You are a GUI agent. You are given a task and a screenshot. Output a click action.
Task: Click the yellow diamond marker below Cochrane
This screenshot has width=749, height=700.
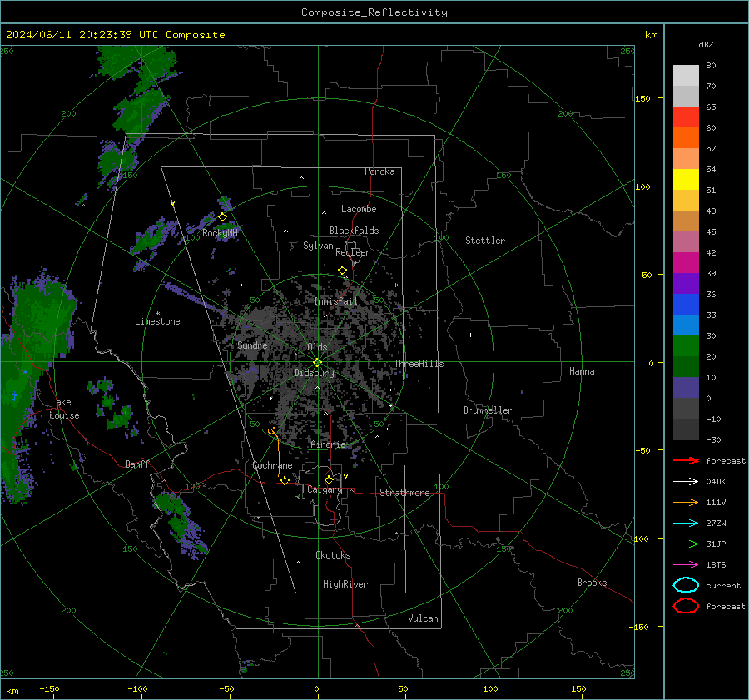tap(285, 480)
